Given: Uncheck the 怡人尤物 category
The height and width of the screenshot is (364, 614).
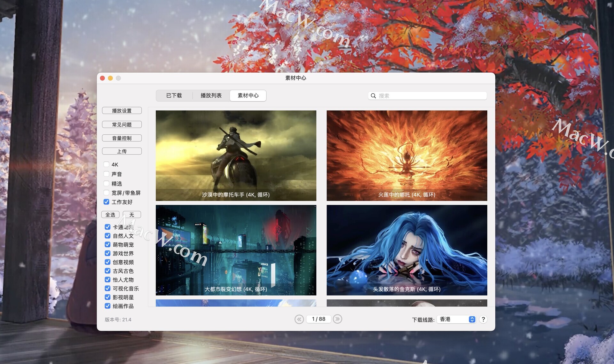Looking at the screenshot, I should pyautogui.click(x=108, y=280).
